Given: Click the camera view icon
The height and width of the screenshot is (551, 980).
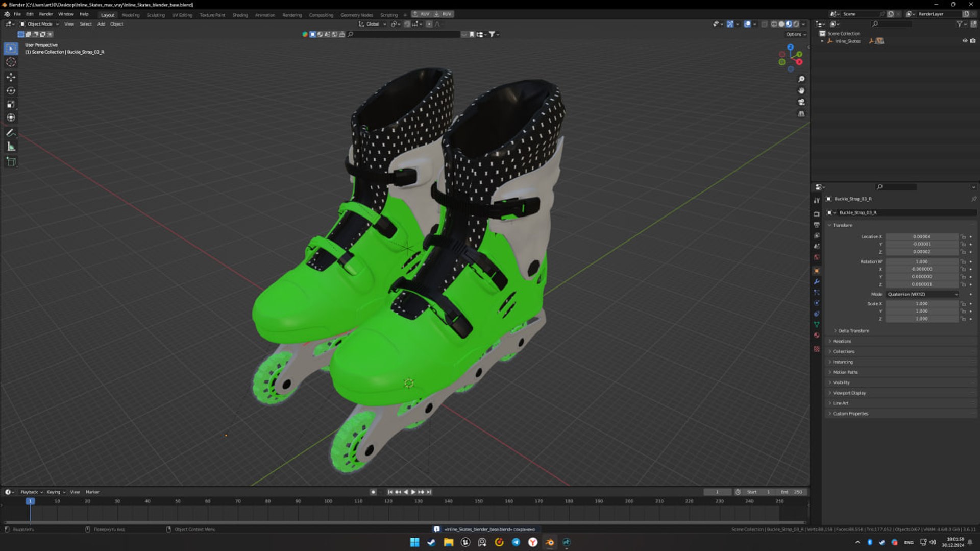Looking at the screenshot, I should tap(801, 102).
